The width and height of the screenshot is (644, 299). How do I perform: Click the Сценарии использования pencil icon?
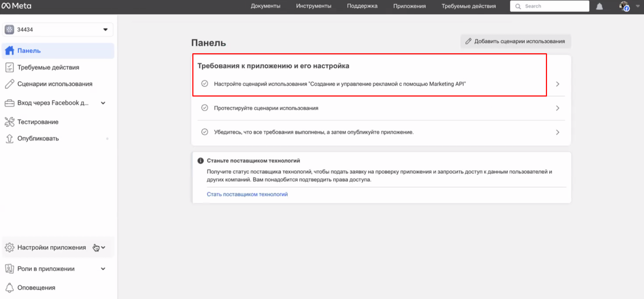click(x=9, y=84)
